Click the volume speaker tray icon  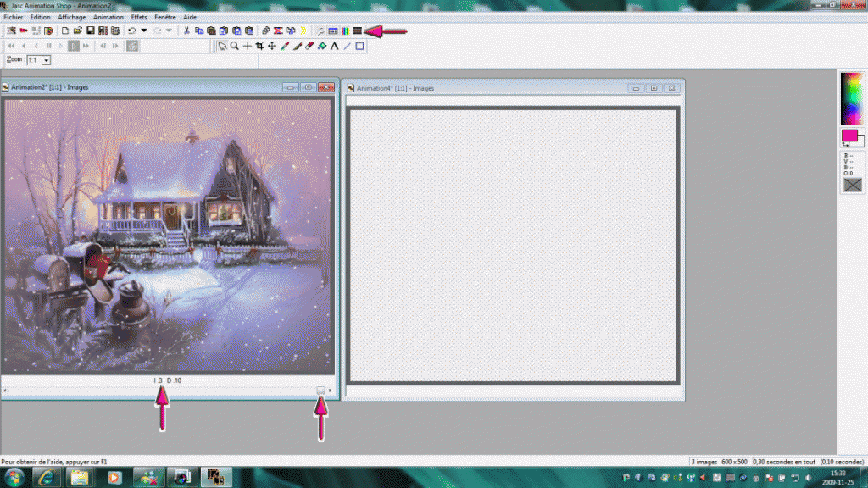809,478
